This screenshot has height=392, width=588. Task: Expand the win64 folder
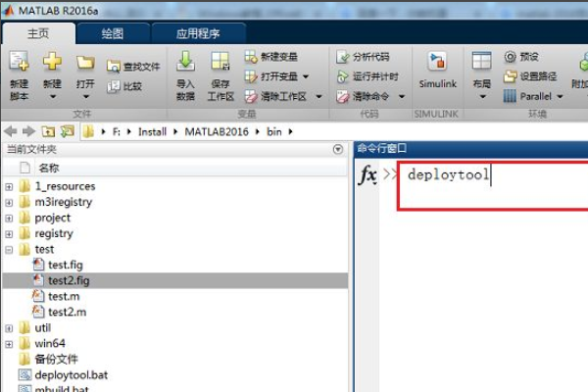click(9, 344)
